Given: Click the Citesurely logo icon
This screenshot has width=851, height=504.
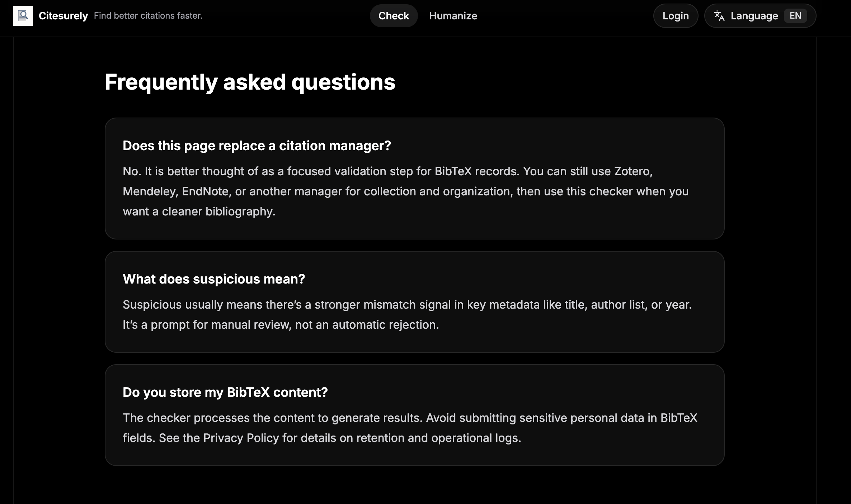Looking at the screenshot, I should (23, 16).
